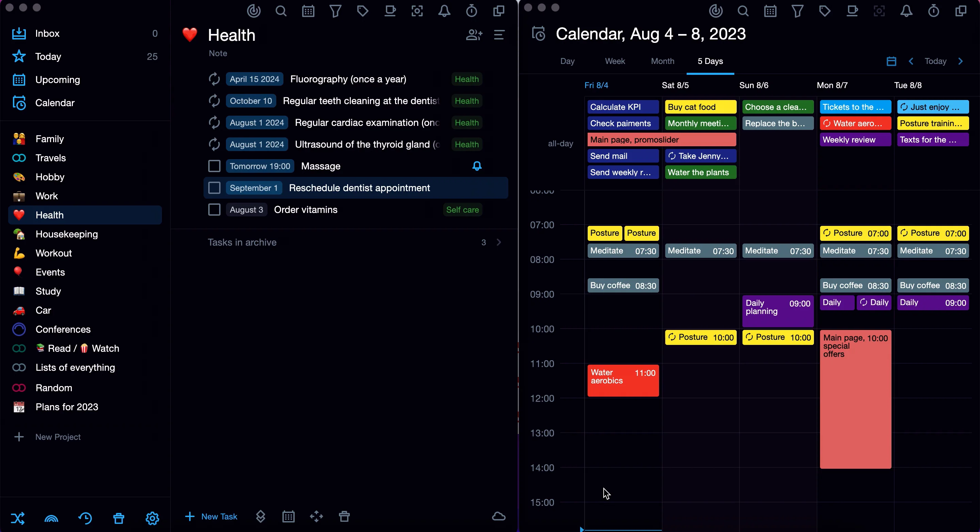Viewport: 980px width, 532px height.
Task: Click the share project add-person icon
Action: pyautogui.click(x=474, y=35)
